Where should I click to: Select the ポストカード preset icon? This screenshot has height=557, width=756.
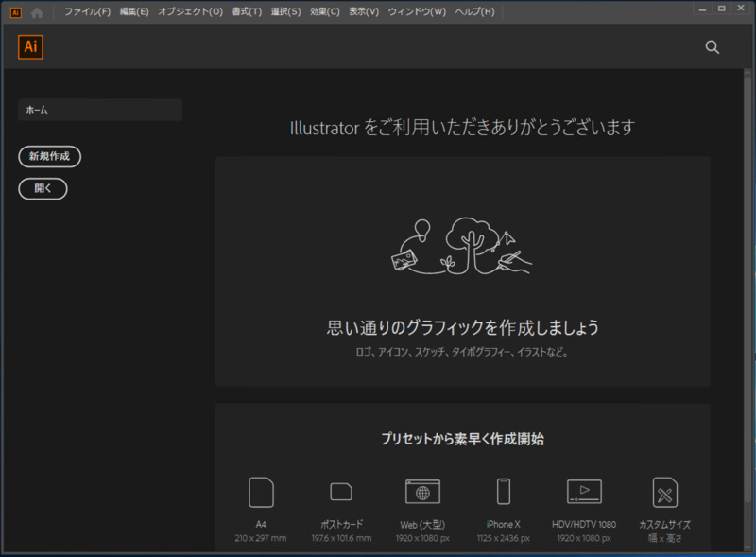click(341, 492)
